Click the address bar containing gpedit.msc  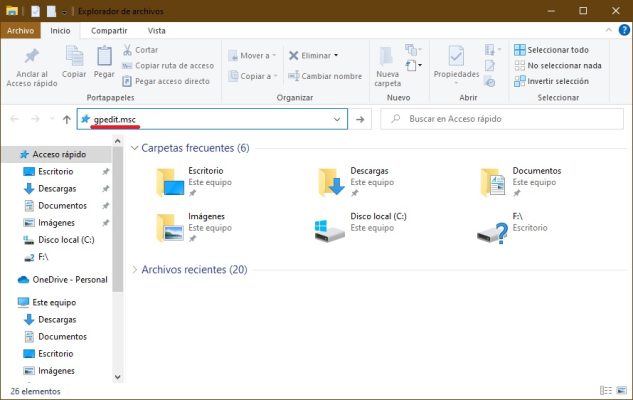click(x=212, y=119)
